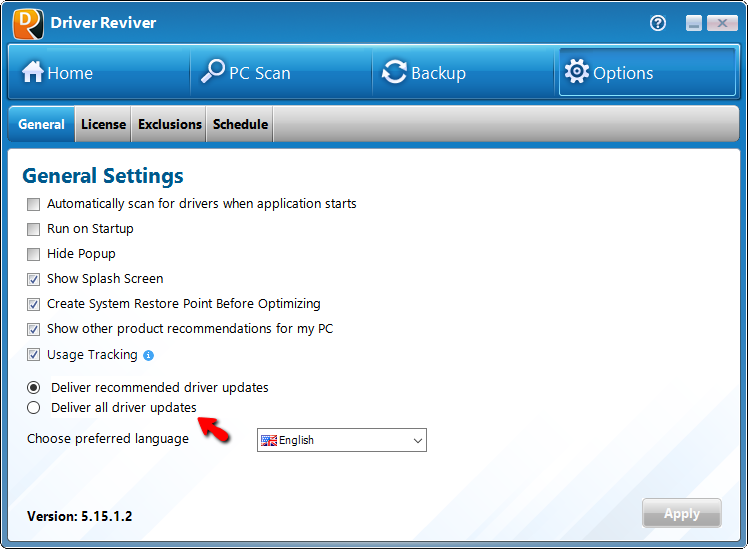
Task: Switch to the License tab
Action: click(x=103, y=125)
